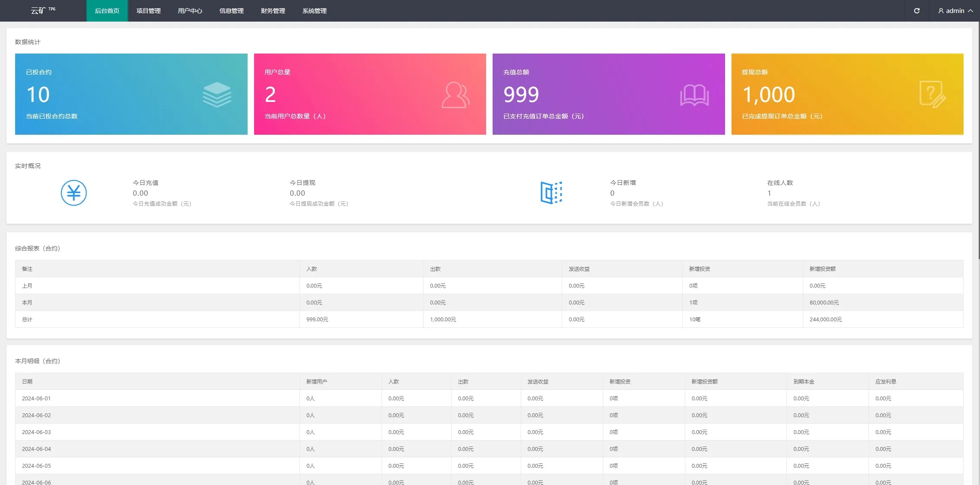
Task: Click the 云矿 logo text
Action: coord(38,11)
